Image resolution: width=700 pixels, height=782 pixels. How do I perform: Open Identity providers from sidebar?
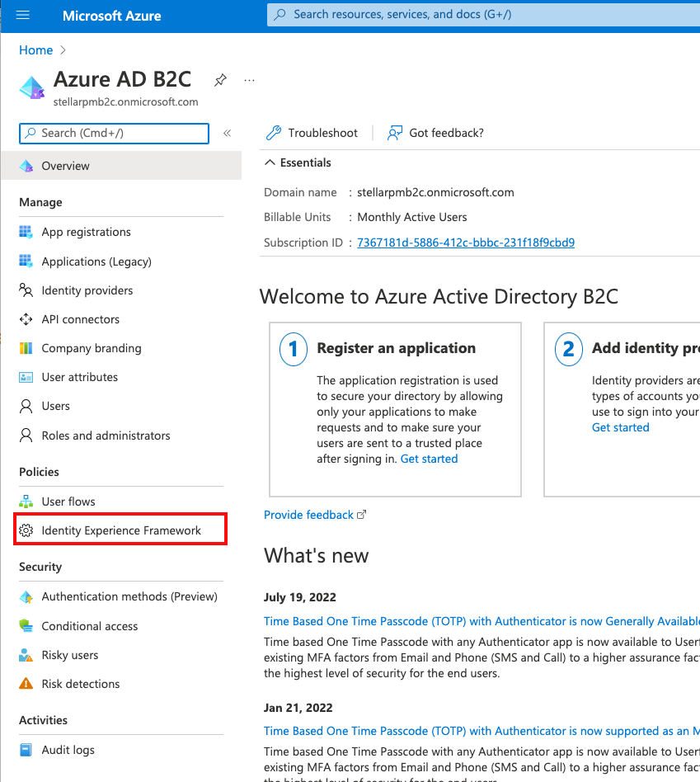tap(87, 290)
